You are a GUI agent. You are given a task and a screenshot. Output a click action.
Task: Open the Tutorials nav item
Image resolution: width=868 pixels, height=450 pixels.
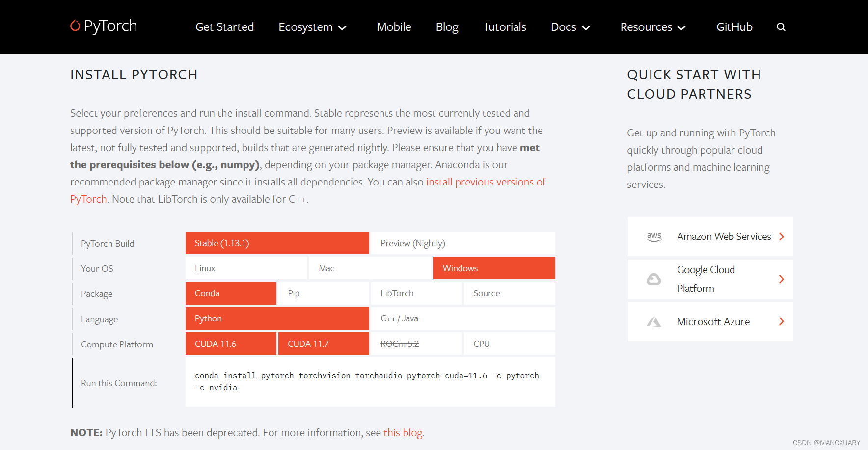click(x=504, y=27)
